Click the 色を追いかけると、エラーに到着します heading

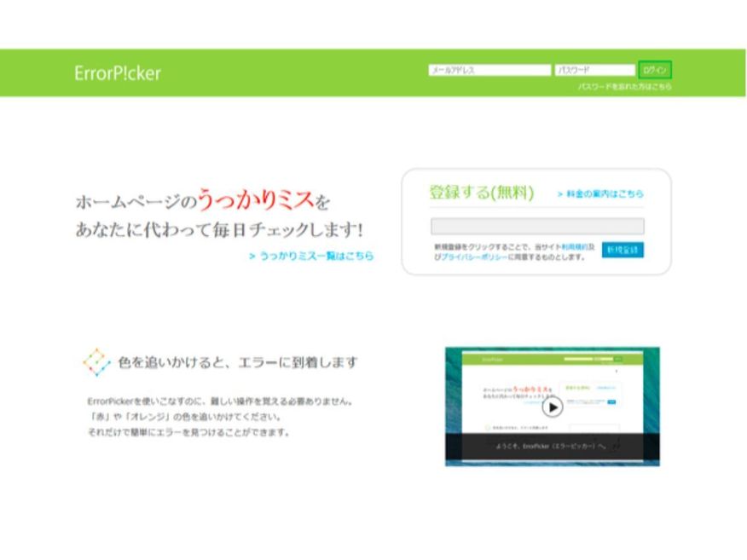tap(238, 362)
